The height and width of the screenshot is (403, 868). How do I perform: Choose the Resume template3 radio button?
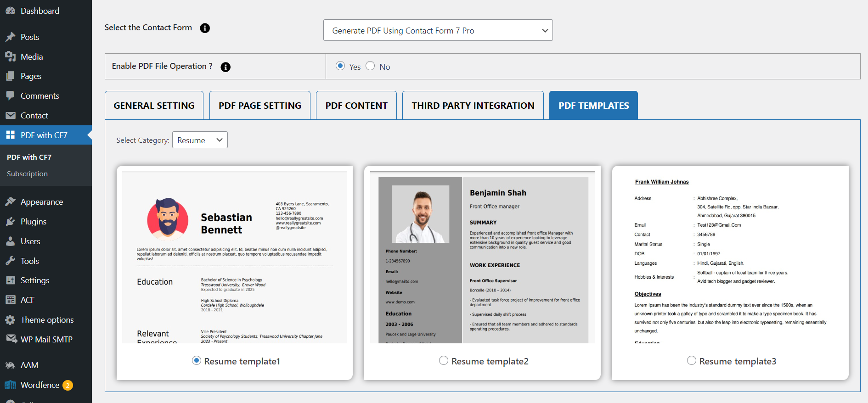(x=692, y=361)
